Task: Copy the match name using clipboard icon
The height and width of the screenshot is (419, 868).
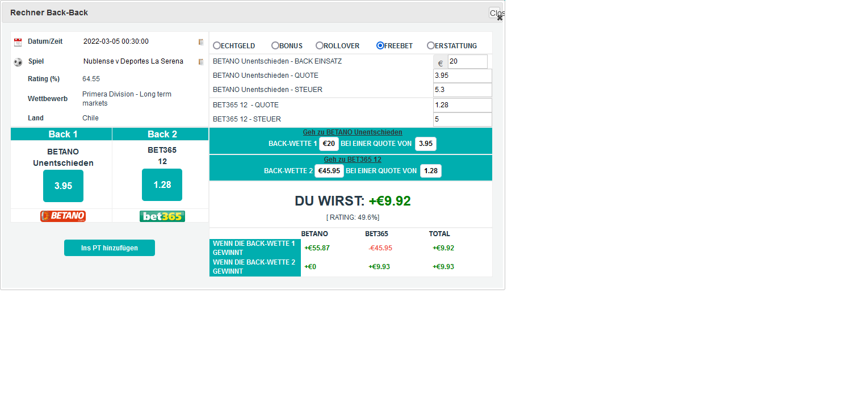Action: tap(201, 62)
